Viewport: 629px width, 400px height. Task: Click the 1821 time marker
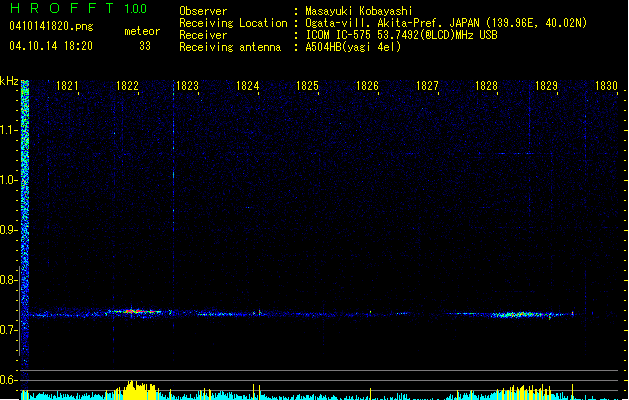(x=67, y=86)
